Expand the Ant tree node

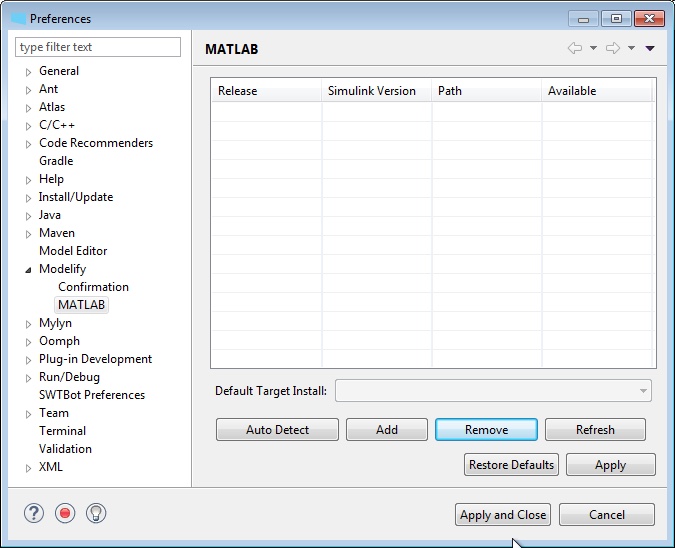click(28, 90)
